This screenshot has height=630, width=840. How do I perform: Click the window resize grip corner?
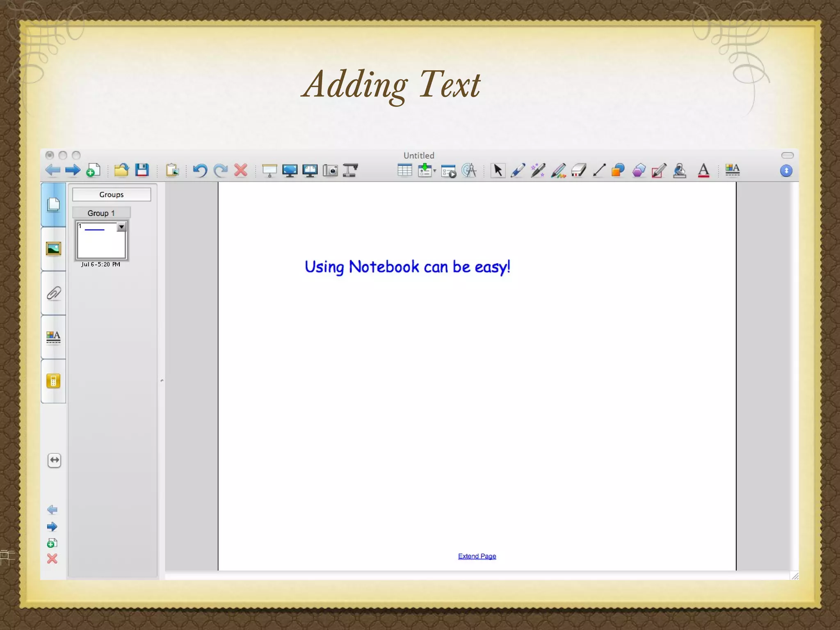pos(794,575)
